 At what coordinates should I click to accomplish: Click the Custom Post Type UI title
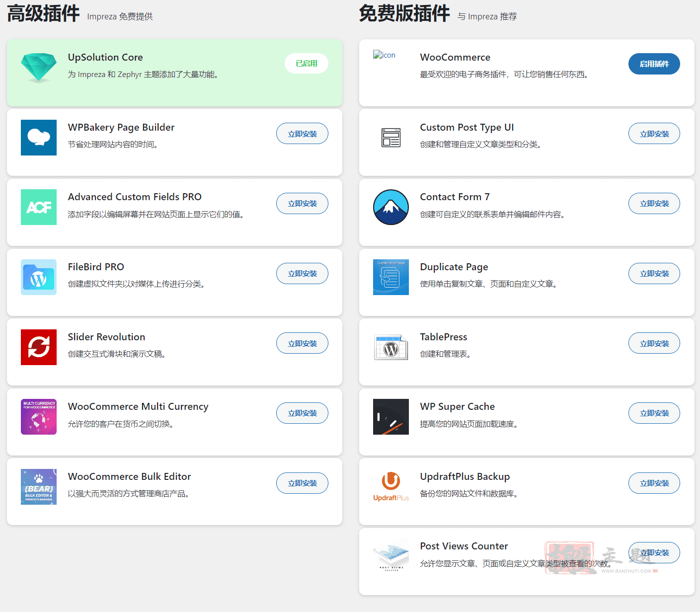(x=467, y=127)
